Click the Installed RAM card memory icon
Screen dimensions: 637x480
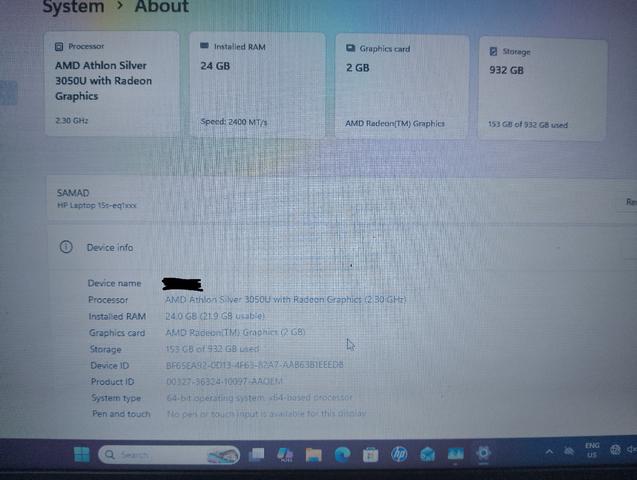coord(204,46)
